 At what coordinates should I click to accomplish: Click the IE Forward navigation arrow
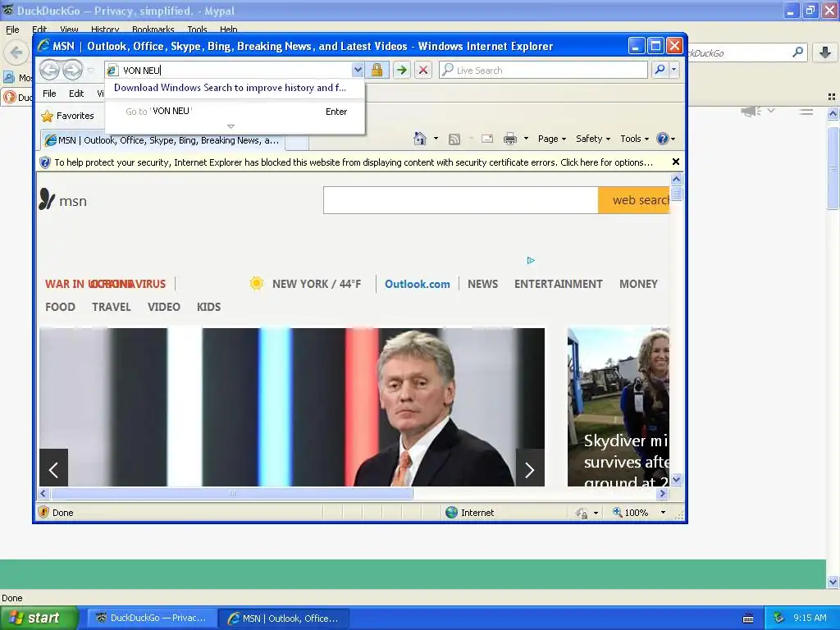[72, 70]
